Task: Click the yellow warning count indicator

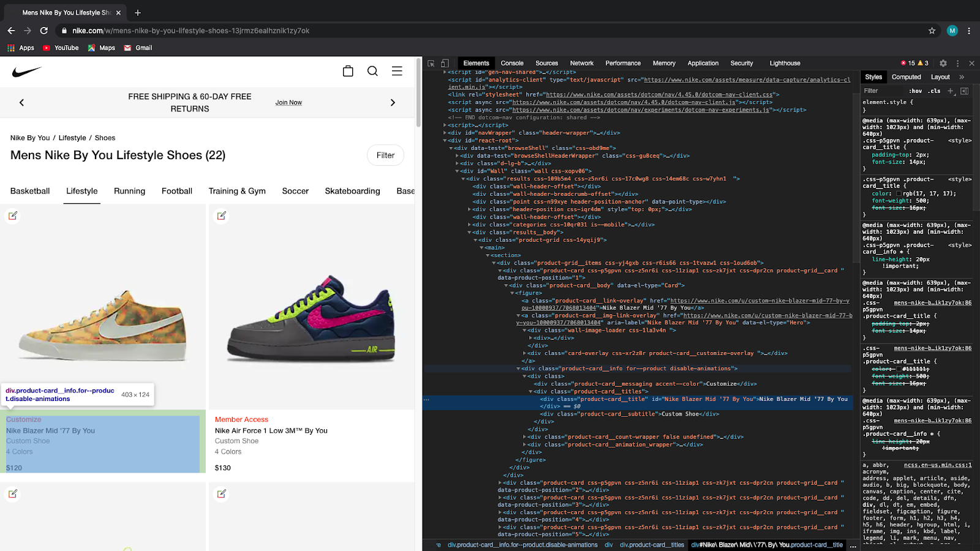Action: [923, 63]
